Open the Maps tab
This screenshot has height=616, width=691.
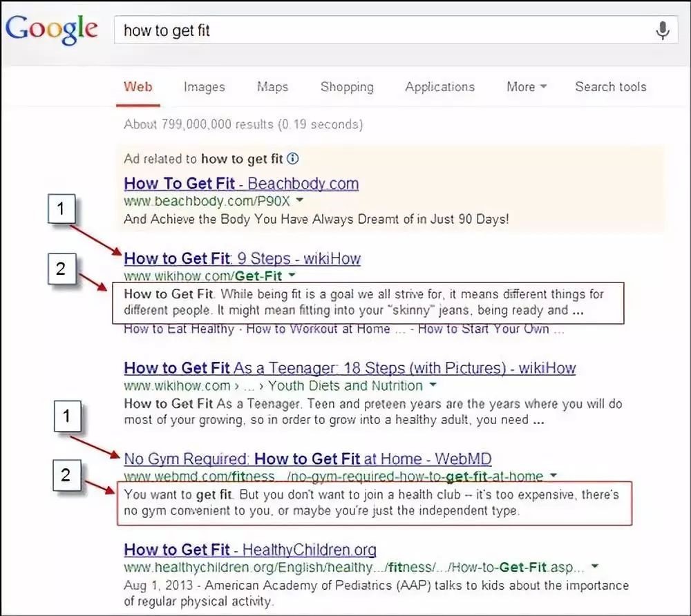coord(272,87)
